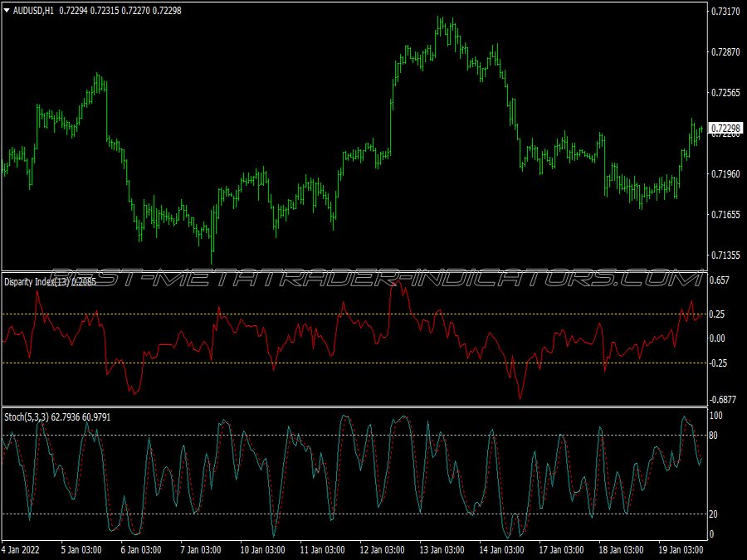Click time axis label 6 Jan 03:00
747x560 pixels.
coord(141,549)
